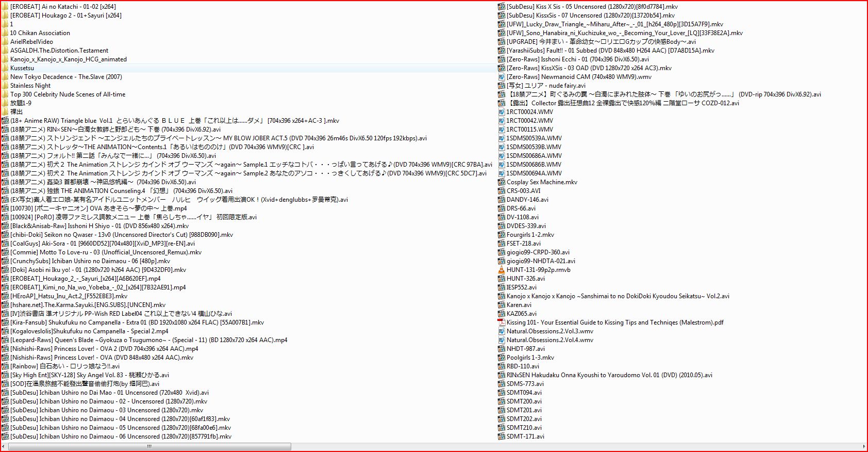
Task: Click the video icon of SDMT094.avi
Action: coord(502,392)
